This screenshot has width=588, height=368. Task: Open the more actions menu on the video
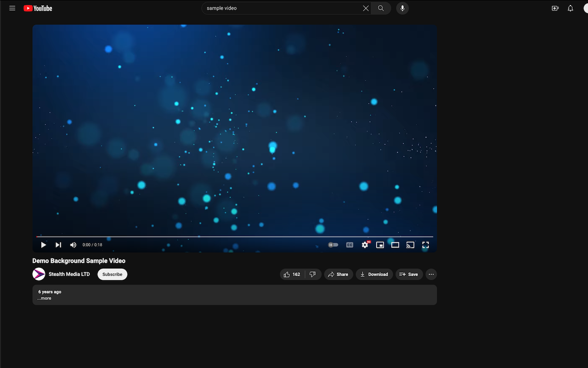(x=431, y=274)
